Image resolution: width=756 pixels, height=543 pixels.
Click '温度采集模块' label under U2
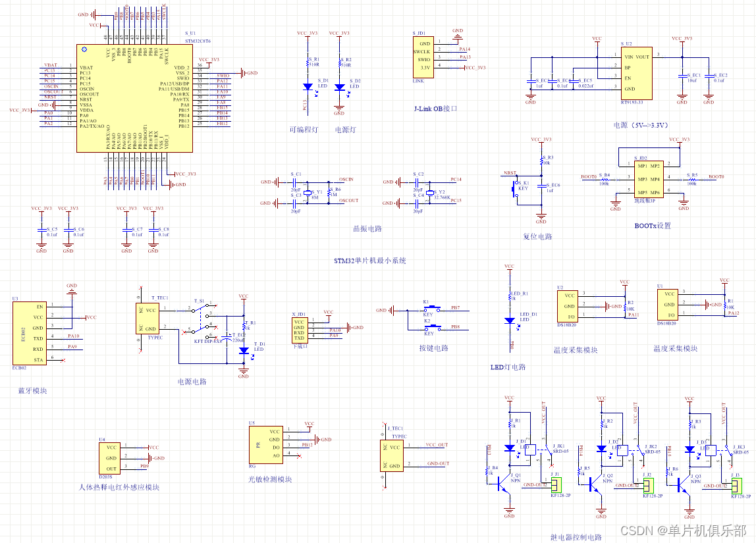coord(576,350)
